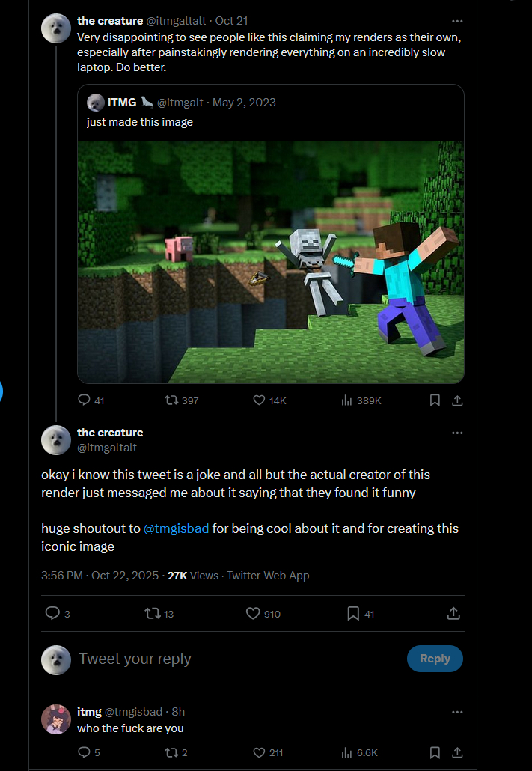Viewport: 532px width, 771px height.
Task: Click reply icon on main tweet
Action: click(x=52, y=614)
